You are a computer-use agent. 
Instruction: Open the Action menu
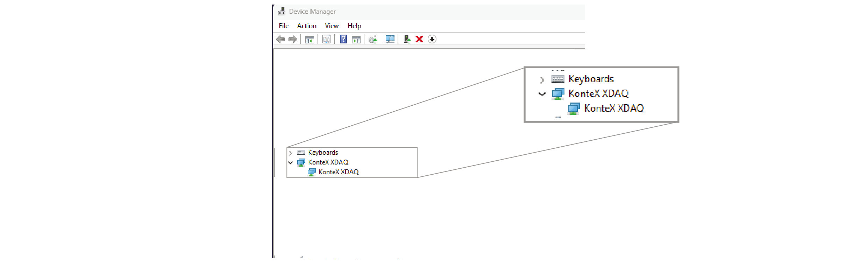pyautogui.click(x=307, y=26)
